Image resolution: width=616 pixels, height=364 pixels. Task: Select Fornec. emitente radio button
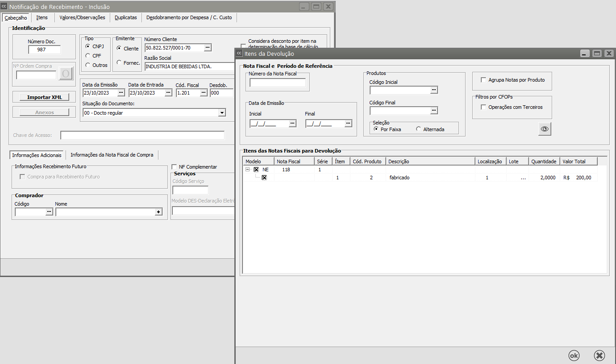[x=119, y=62]
